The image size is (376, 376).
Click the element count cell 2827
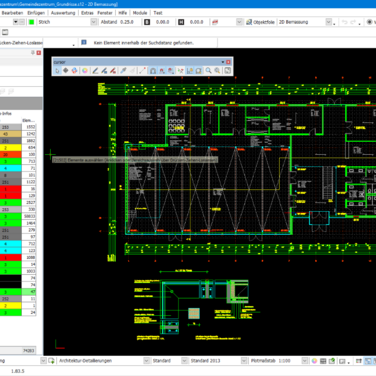click(29, 202)
